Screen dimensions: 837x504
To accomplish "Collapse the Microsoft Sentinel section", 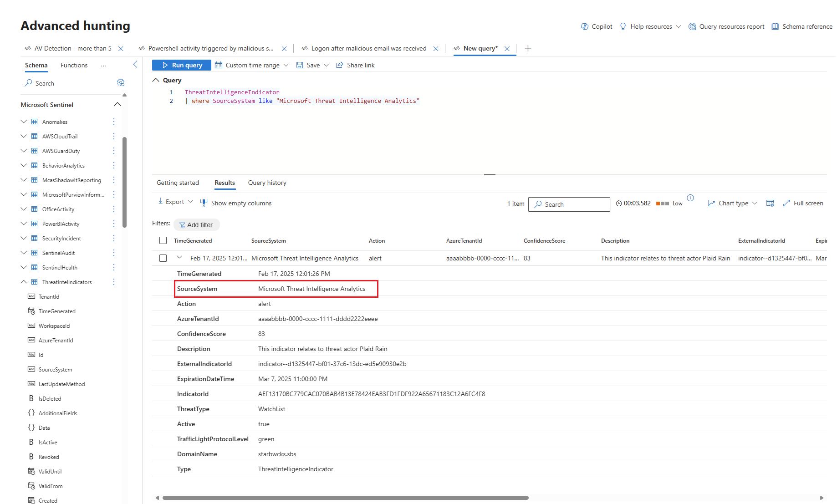I will coord(117,104).
